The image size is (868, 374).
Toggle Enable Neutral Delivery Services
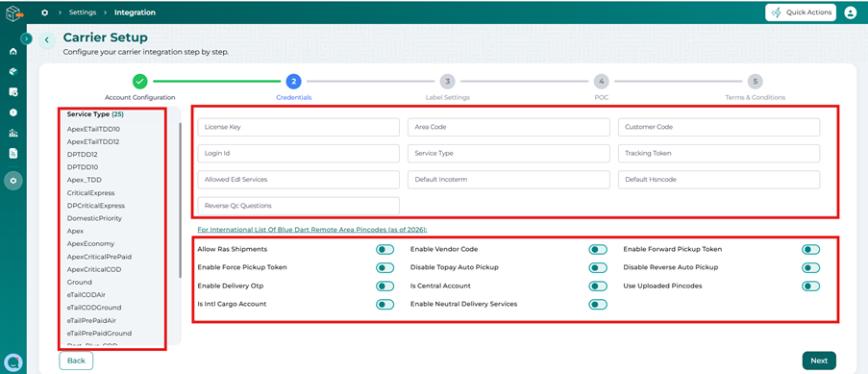pyautogui.click(x=598, y=304)
